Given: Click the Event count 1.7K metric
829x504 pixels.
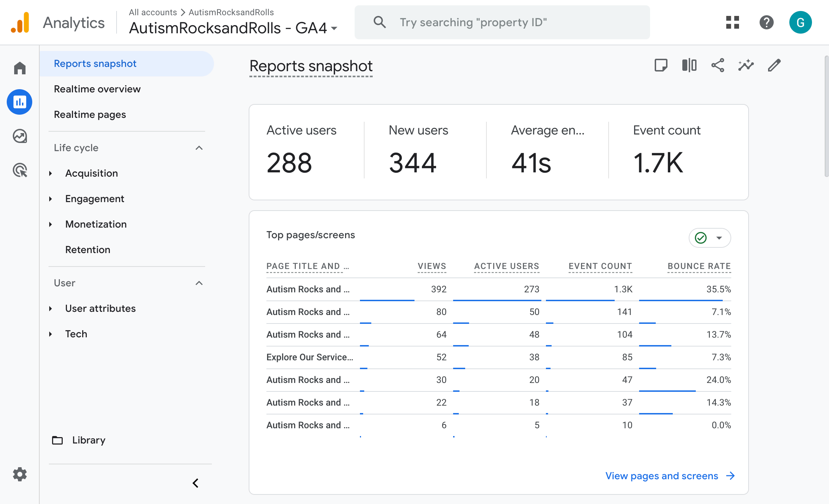Looking at the screenshot, I should coord(667,150).
